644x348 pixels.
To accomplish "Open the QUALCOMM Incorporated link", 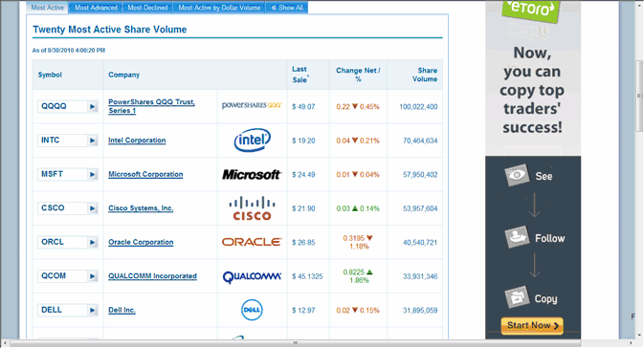I will (152, 276).
